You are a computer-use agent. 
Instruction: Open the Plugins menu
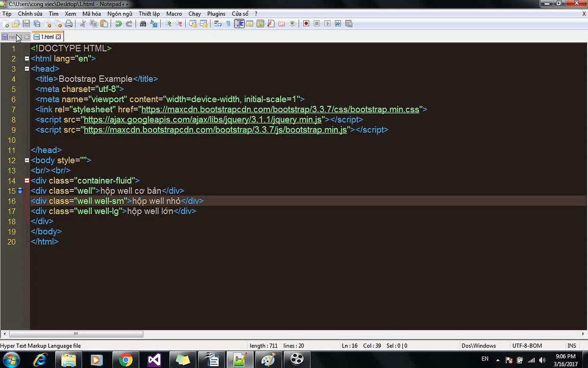click(216, 13)
